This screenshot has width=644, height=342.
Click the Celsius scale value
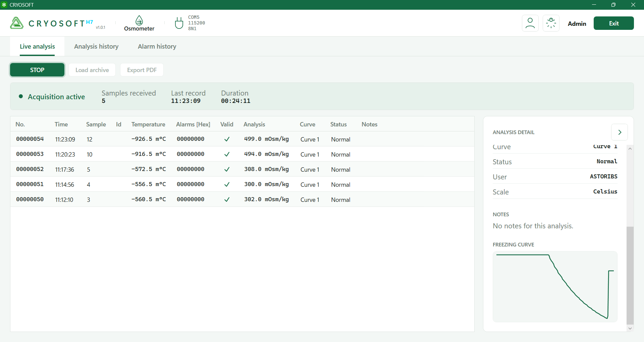[x=605, y=191]
